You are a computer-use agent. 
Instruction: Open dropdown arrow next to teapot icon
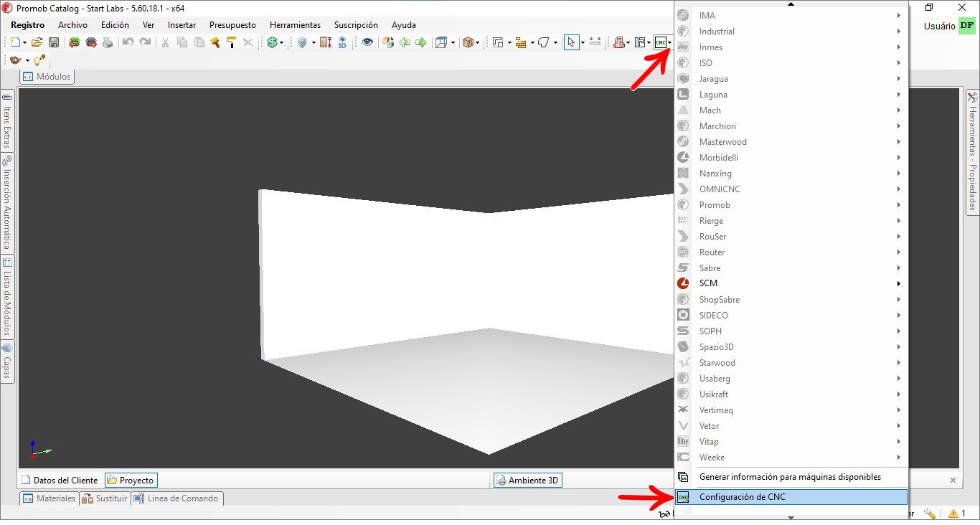click(x=27, y=61)
